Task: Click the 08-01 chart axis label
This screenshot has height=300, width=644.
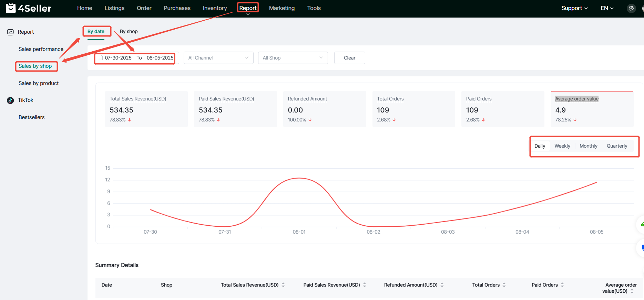Action: [299, 232]
